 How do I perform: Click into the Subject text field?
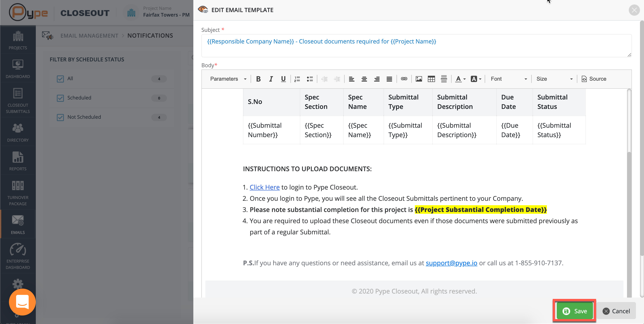pos(416,45)
